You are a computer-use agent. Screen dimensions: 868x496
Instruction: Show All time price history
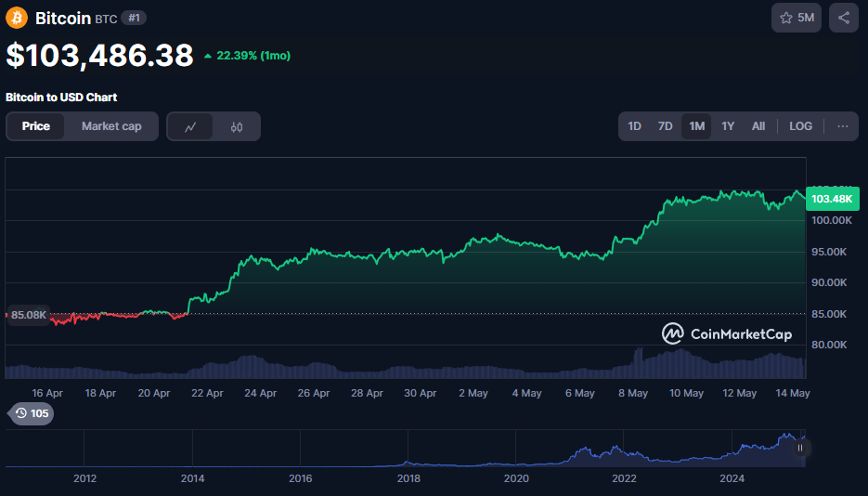coord(758,126)
